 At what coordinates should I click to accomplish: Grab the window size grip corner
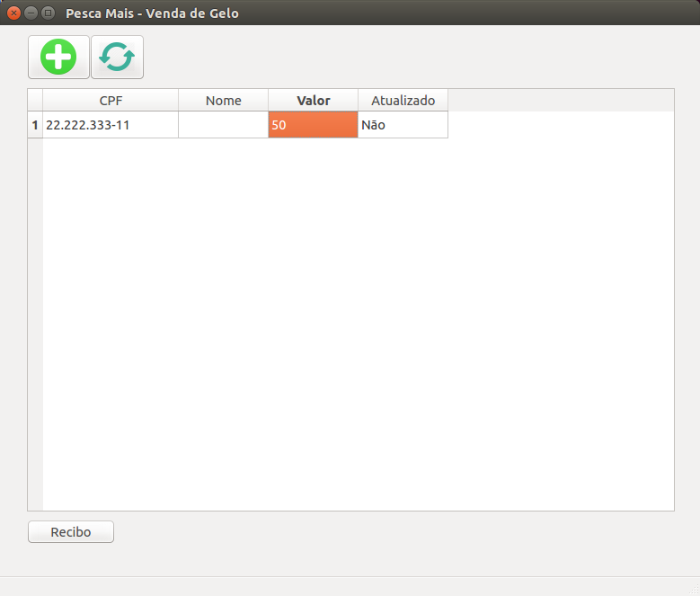(x=694, y=590)
